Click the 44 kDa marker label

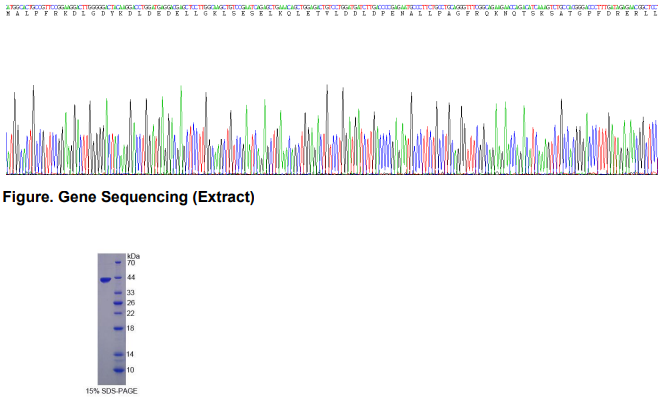(131, 277)
